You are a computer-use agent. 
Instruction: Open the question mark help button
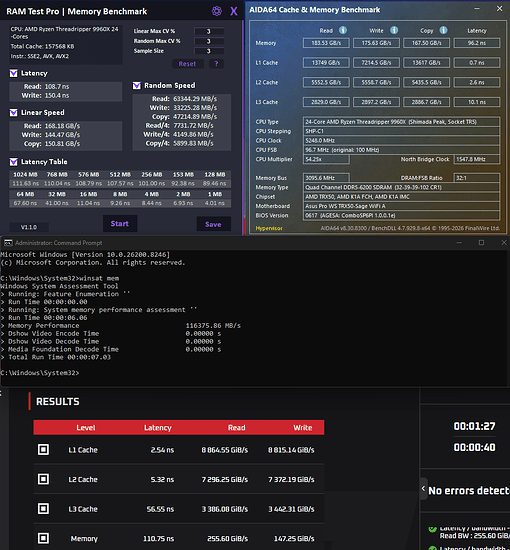click(x=216, y=64)
